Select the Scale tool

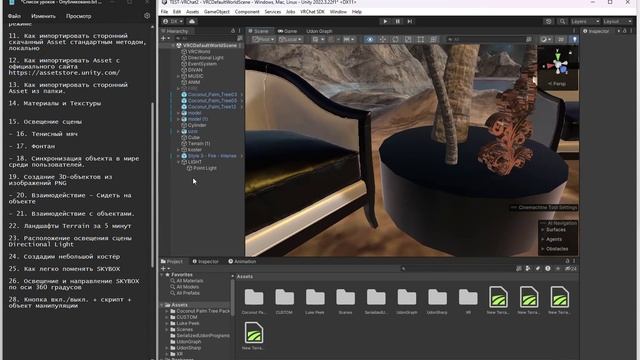[x=408, y=39]
